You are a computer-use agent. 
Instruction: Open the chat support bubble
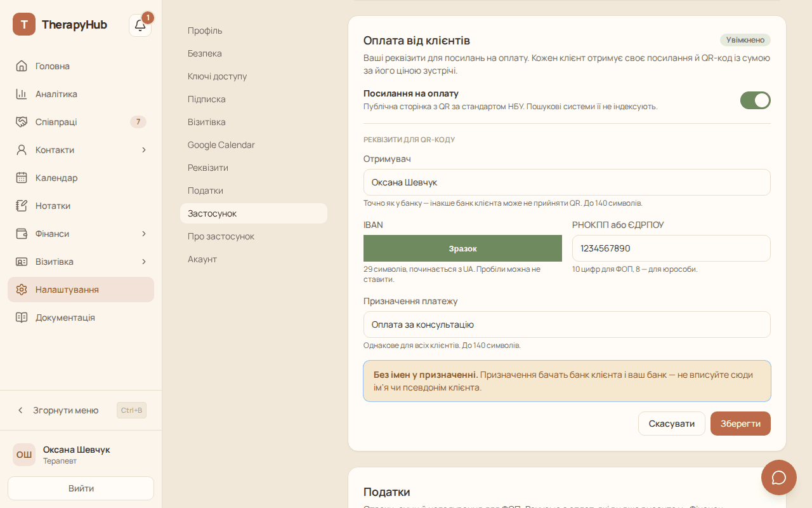pos(779,478)
